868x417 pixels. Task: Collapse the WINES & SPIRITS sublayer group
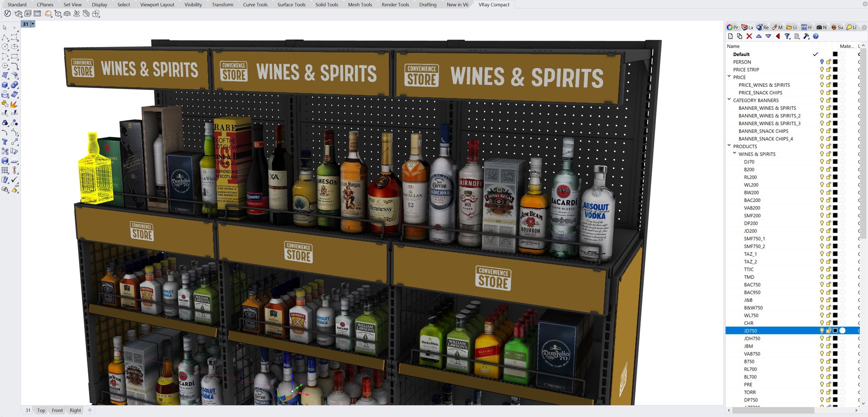coord(735,154)
